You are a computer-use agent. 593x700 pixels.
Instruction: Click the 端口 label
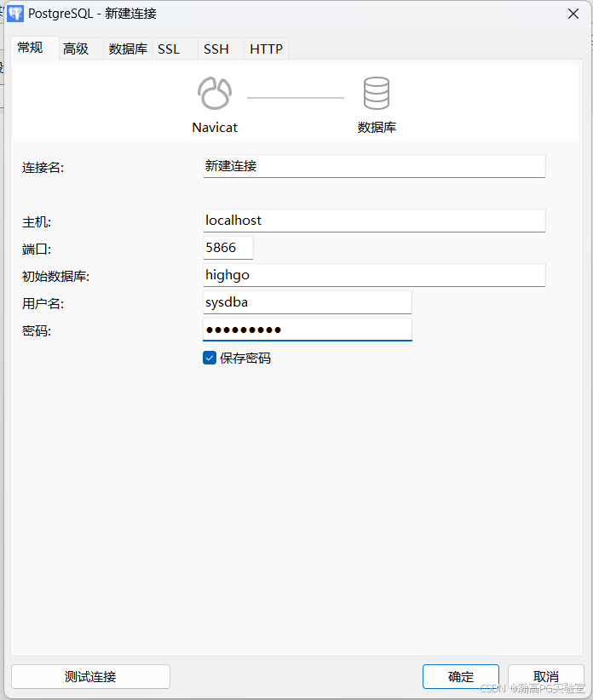(x=37, y=250)
